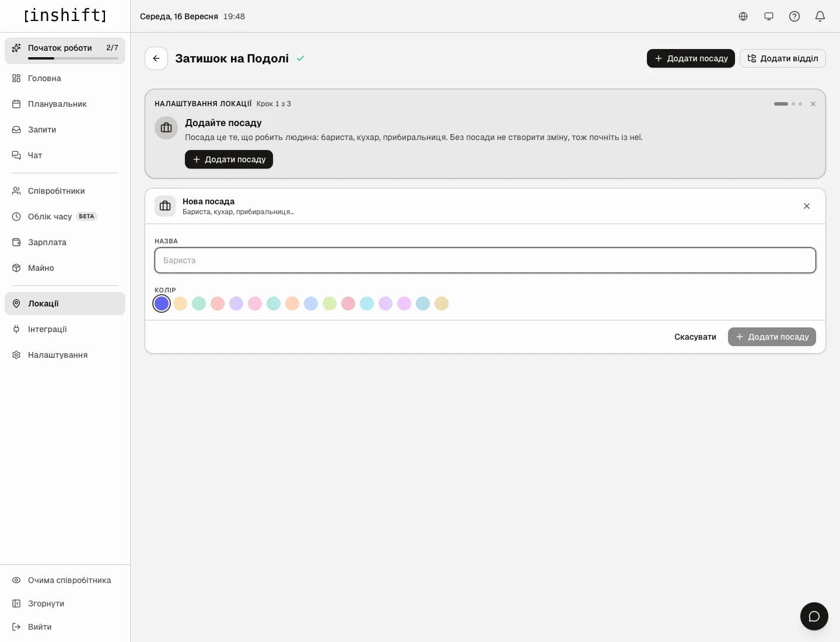Open the chat bubble widget

pyautogui.click(x=814, y=616)
